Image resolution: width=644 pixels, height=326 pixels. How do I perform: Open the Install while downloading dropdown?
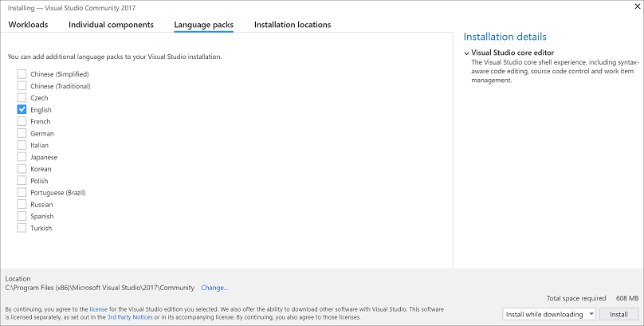(550, 314)
